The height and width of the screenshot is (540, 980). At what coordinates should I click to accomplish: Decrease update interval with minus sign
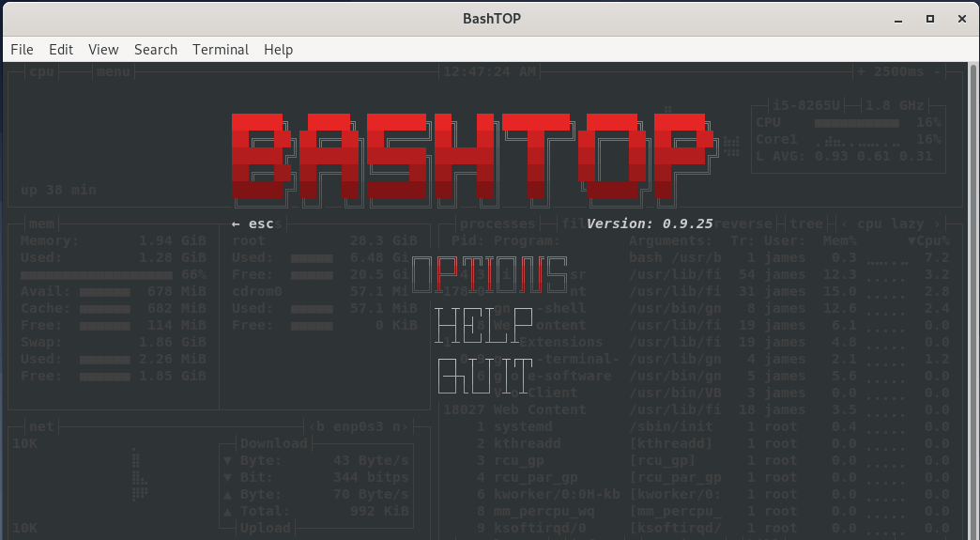click(x=938, y=72)
